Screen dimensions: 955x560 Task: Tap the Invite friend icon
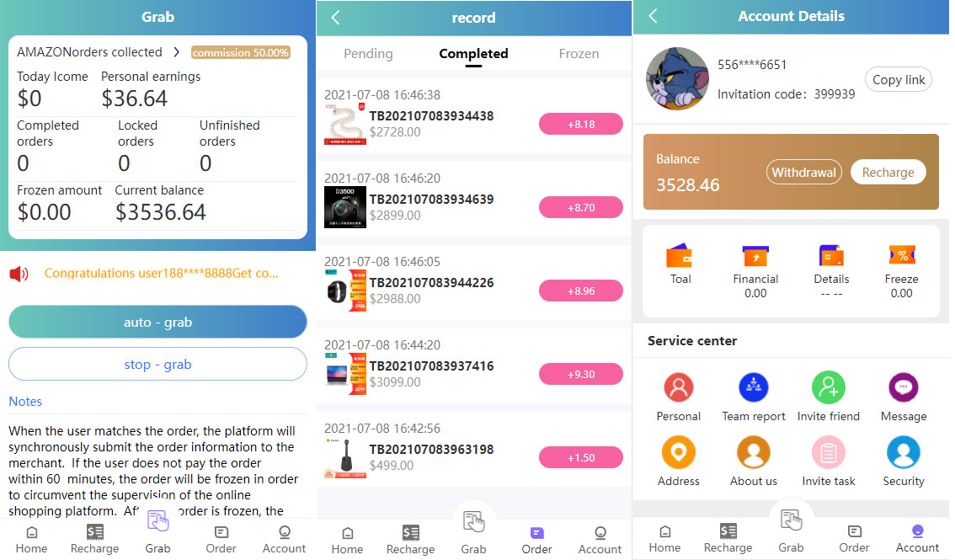829,387
